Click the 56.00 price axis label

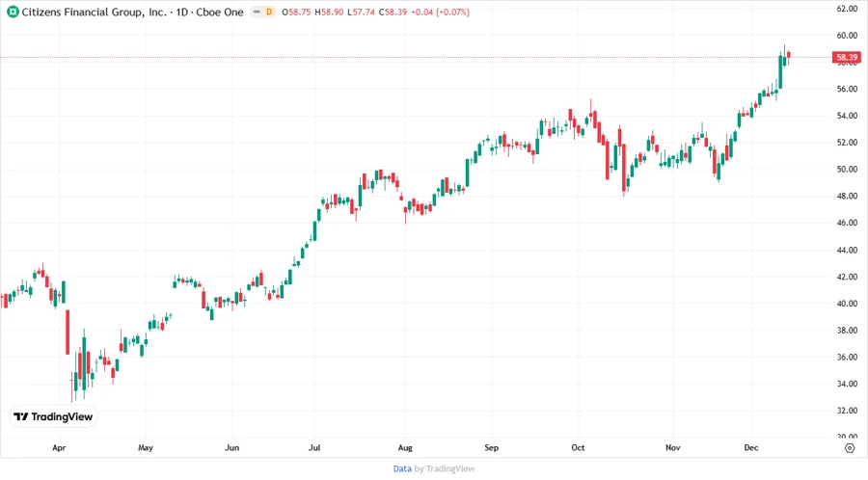tap(847, 89)
